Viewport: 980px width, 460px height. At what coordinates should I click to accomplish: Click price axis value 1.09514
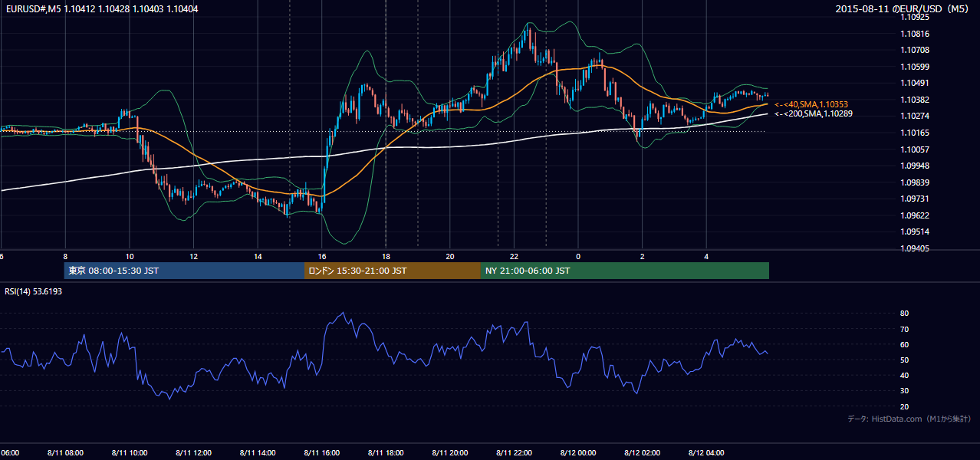915,232
